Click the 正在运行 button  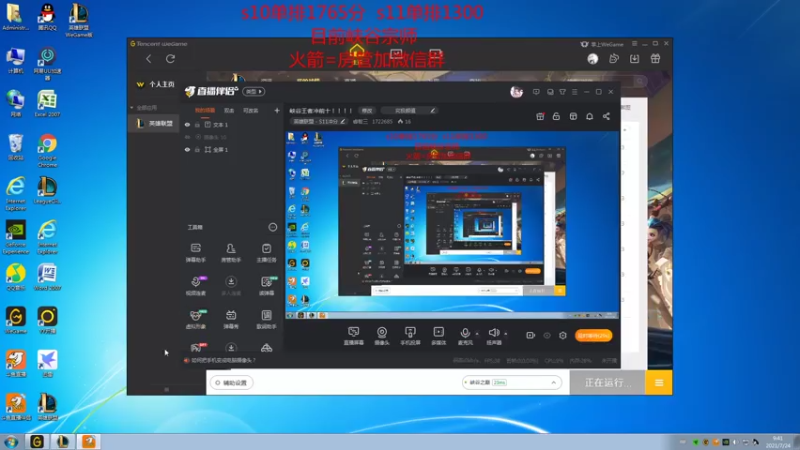[607, 383]
